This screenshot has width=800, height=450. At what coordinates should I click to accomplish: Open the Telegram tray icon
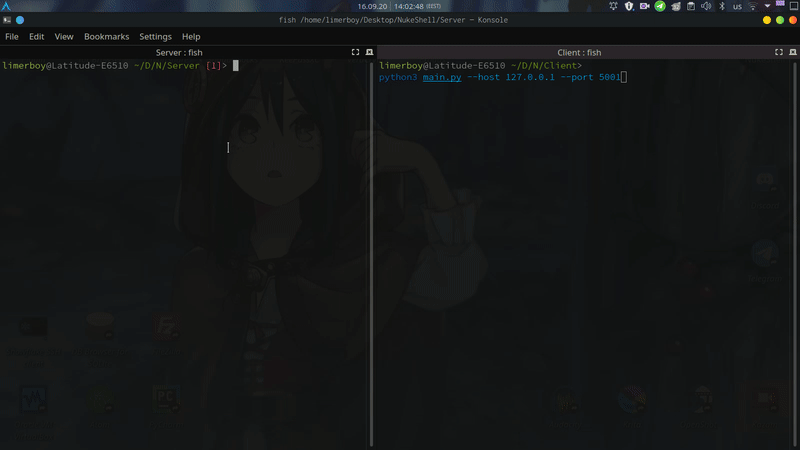click(660, 6)
